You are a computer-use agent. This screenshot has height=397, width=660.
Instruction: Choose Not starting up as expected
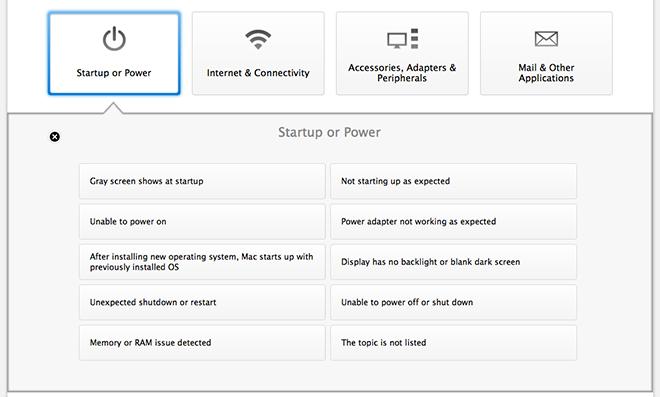click(453, 181)
